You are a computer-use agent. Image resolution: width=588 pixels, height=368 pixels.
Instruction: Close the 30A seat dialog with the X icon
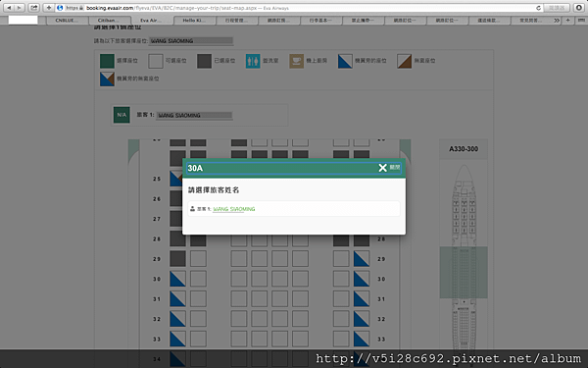(x=382, y=168)
